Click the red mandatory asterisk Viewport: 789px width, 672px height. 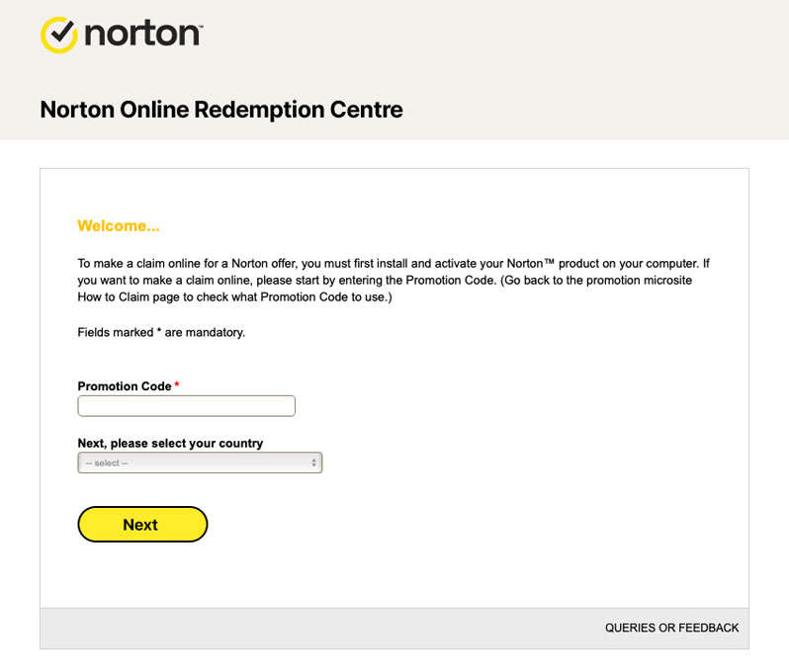pyautogui.click(x=177, y=385)
